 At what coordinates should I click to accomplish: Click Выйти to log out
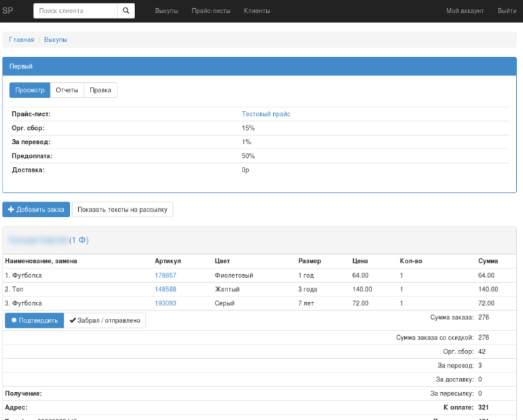point(506,11)
